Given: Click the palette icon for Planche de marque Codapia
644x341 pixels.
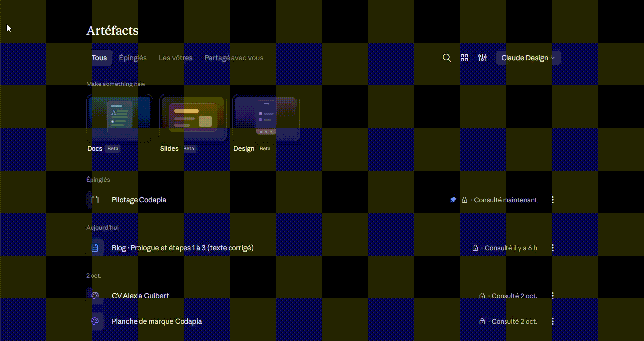Looking at the screenshot, I should point(95,321).
